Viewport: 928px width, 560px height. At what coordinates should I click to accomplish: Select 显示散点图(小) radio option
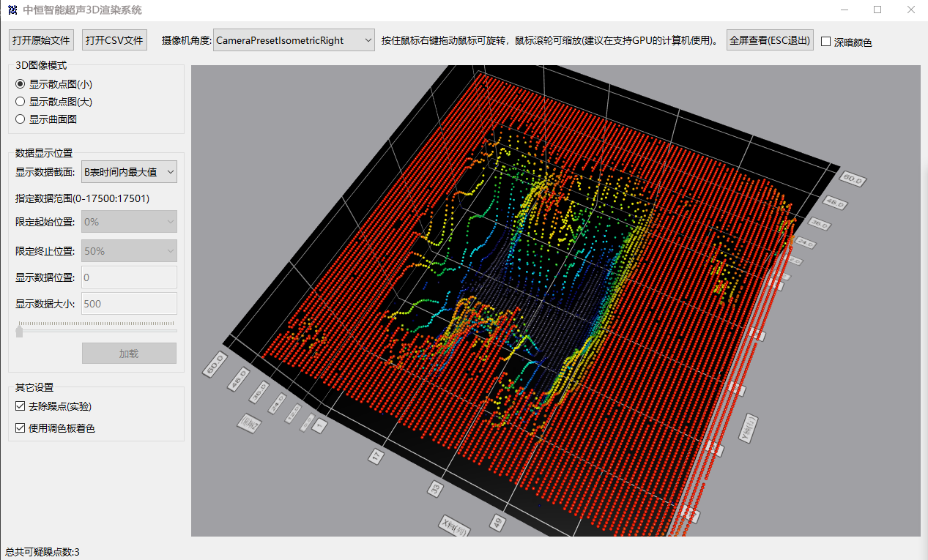coord(21,84)
